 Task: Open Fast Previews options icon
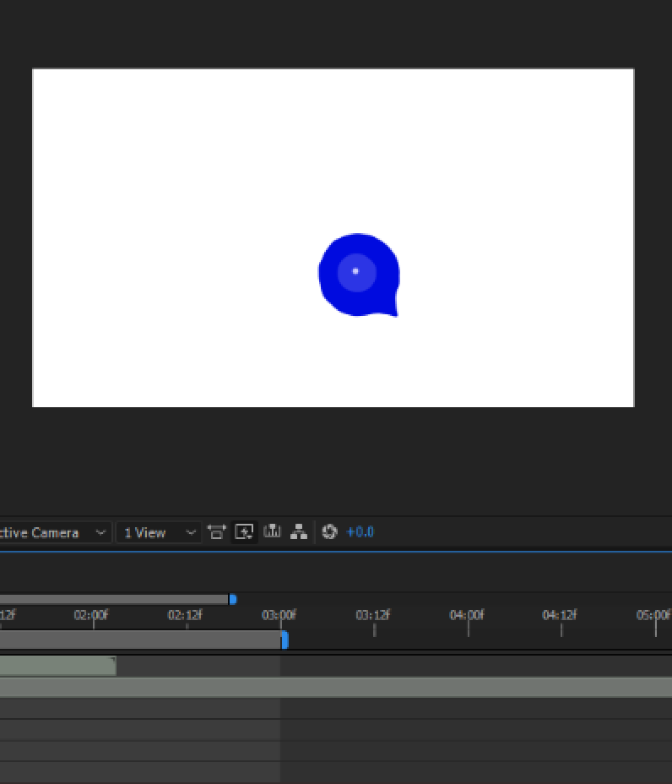[x=244, y=532]
